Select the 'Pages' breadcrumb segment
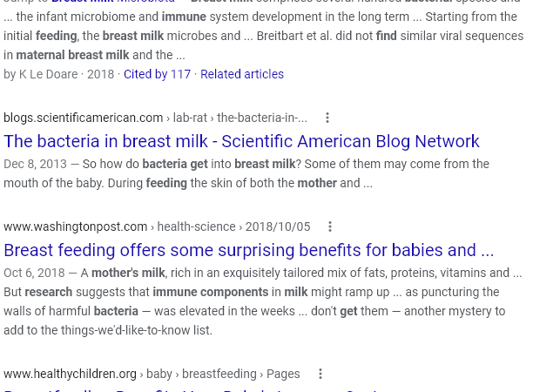The height and width of the screenshot is (392, 533). (283, 374)
